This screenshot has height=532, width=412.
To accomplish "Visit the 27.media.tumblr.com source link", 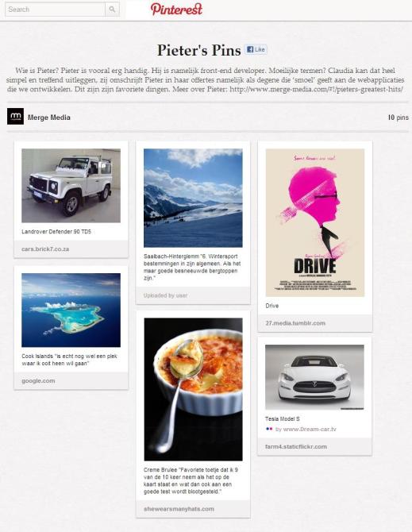I will 295,323.
